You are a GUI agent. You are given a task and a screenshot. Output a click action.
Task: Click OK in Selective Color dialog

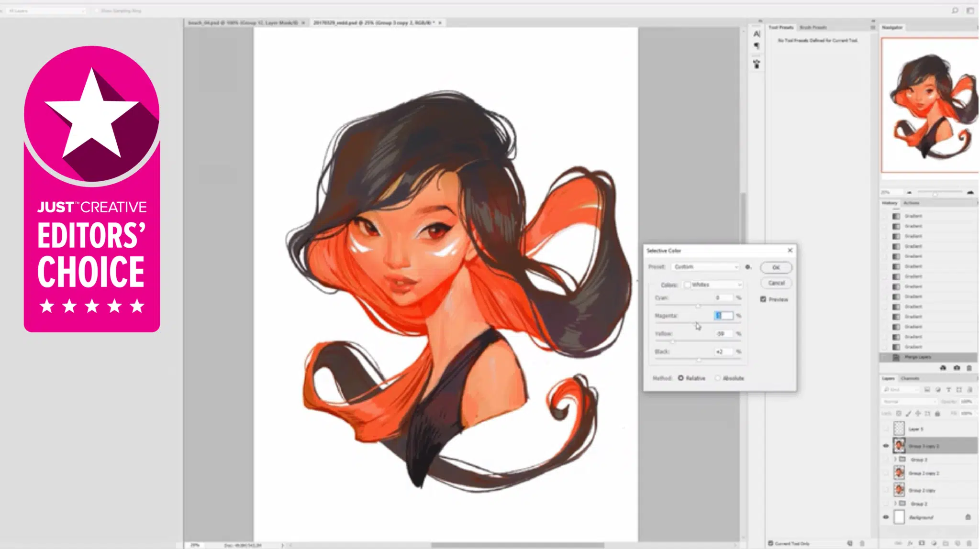point(776,267)
